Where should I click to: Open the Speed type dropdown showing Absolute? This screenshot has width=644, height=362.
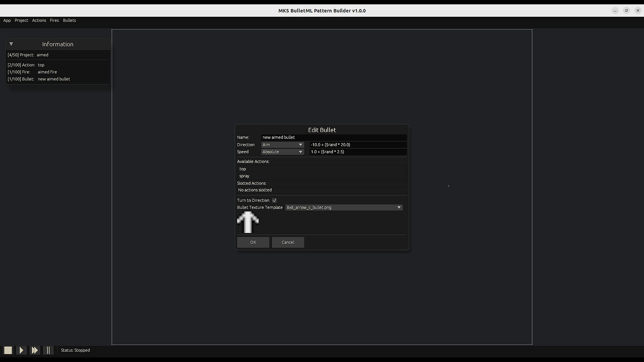click(282, 152)
